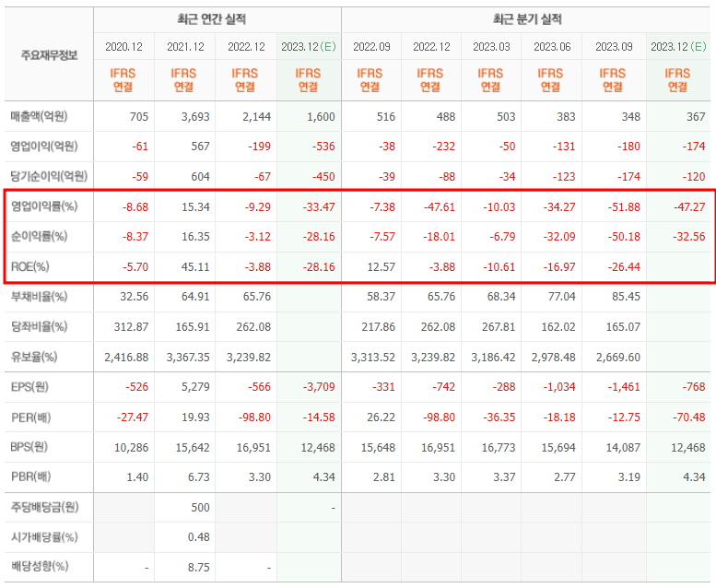Image resolution: width=716 pixels, height=588 pixels.
Task: Click the quick ratio value 312.87
Action: pos(131,327)
